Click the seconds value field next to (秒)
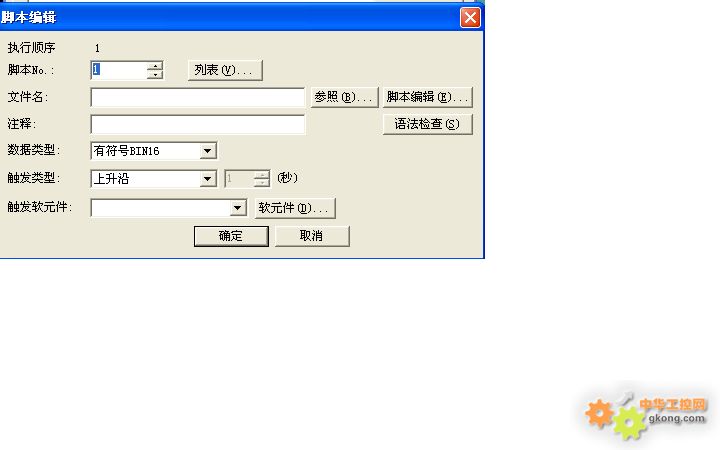 point(239,179)
